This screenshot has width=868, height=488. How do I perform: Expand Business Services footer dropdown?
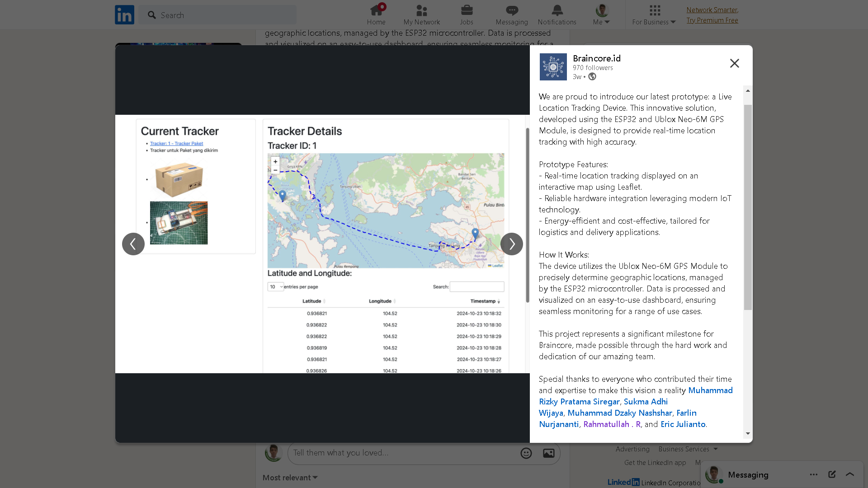click(x=688, y=449)
